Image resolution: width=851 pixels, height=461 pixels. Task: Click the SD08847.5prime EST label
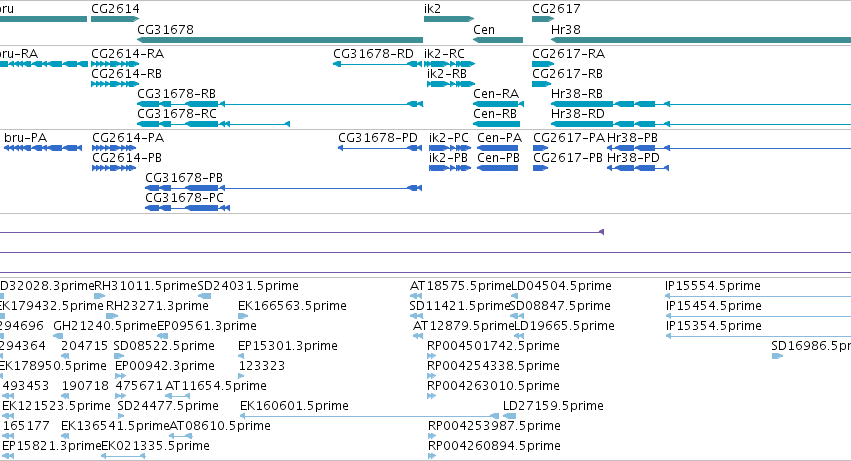pyautogui.click(x=560, y=306)
